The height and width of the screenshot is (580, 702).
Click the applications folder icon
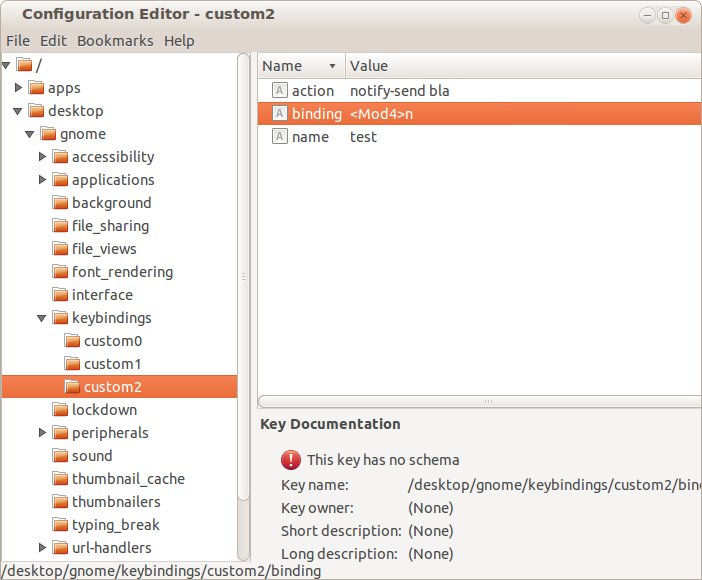point(60,180)
